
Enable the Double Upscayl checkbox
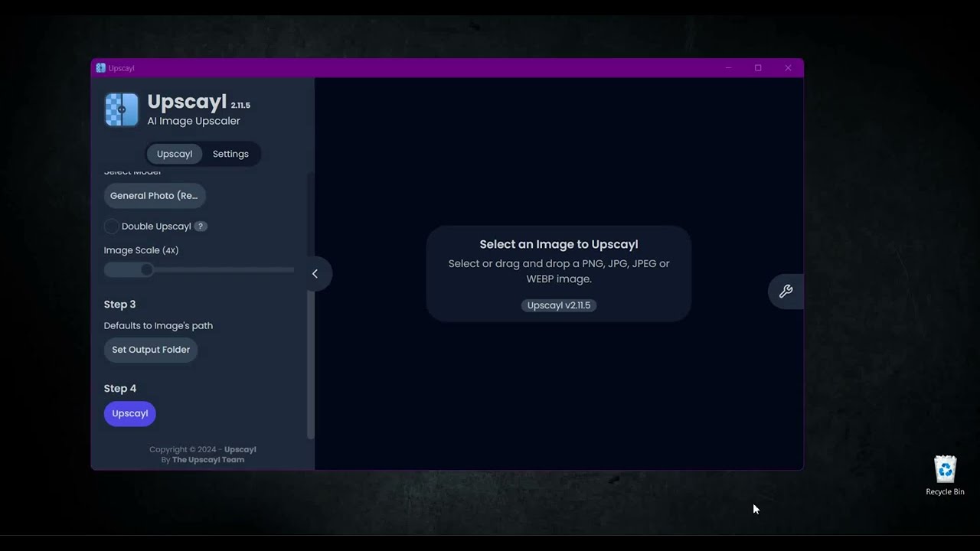[x=111, y=227]
